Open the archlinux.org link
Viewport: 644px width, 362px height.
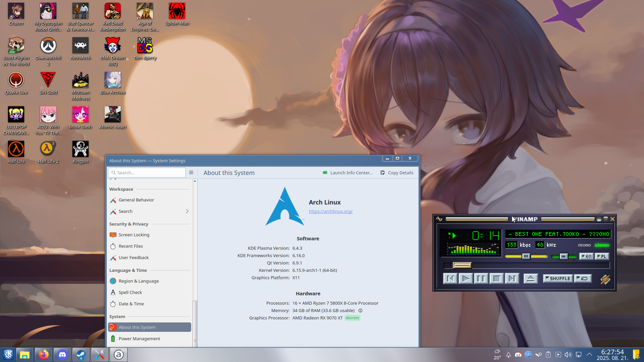330,212
